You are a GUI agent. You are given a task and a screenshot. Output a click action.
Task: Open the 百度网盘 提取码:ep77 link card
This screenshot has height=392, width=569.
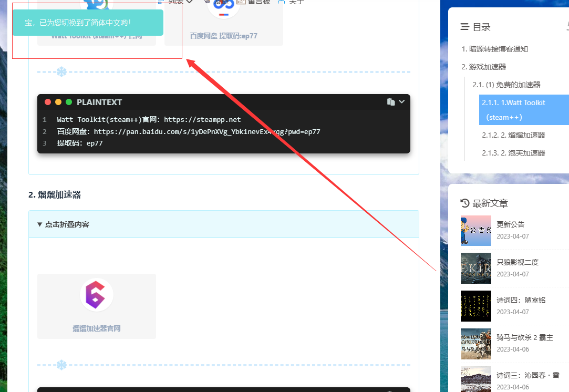(x=223, y=36)
